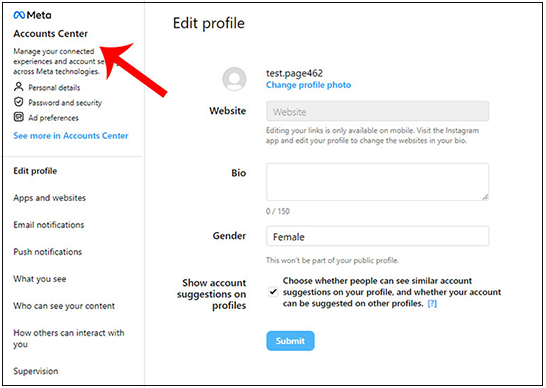
Task: Click the Meta infinity logo
Action: (x=19, y=15)
